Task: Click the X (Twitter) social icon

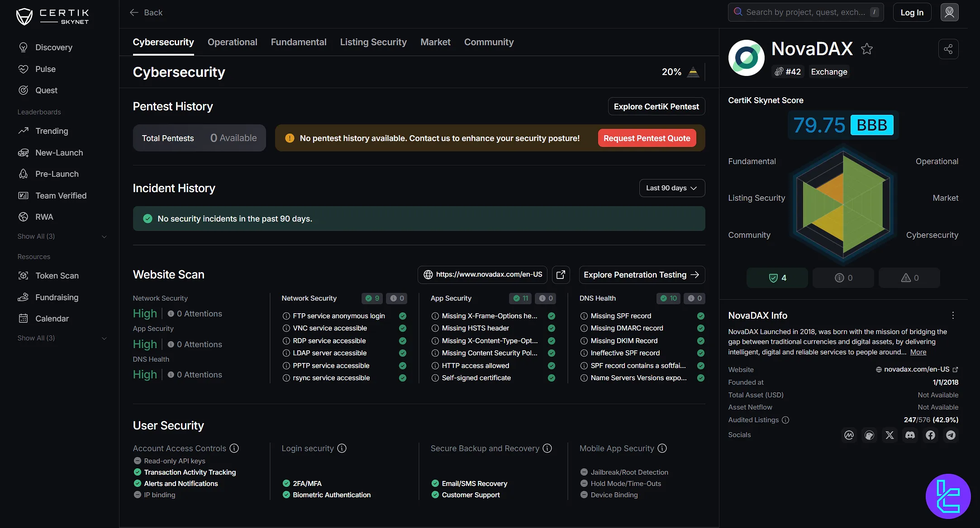Action: [890, 435]
